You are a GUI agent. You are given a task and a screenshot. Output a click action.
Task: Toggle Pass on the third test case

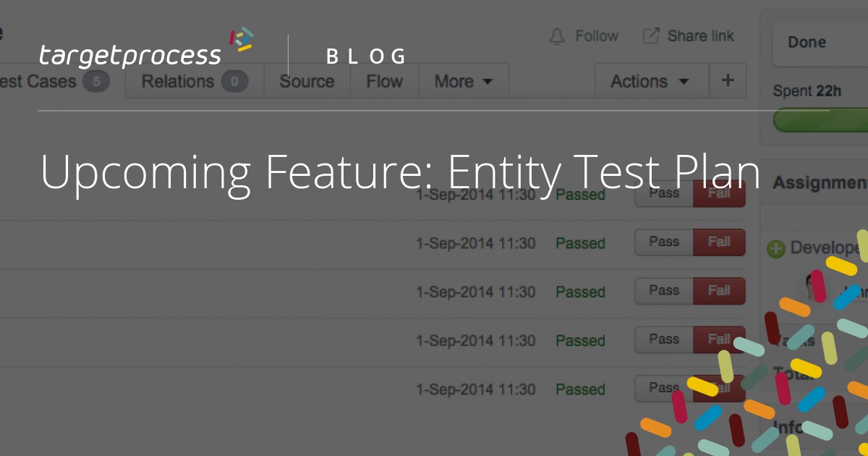tap(663, 290)
